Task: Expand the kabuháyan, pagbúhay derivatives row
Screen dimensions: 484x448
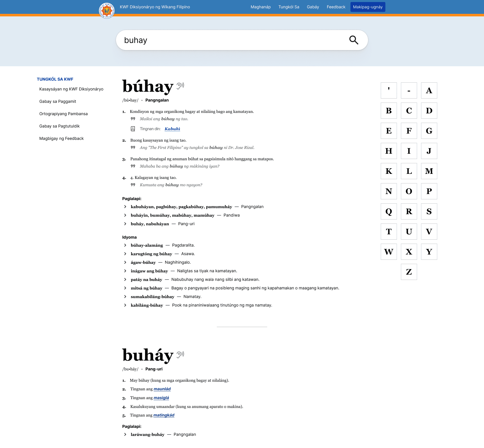Action: [125, 207]
